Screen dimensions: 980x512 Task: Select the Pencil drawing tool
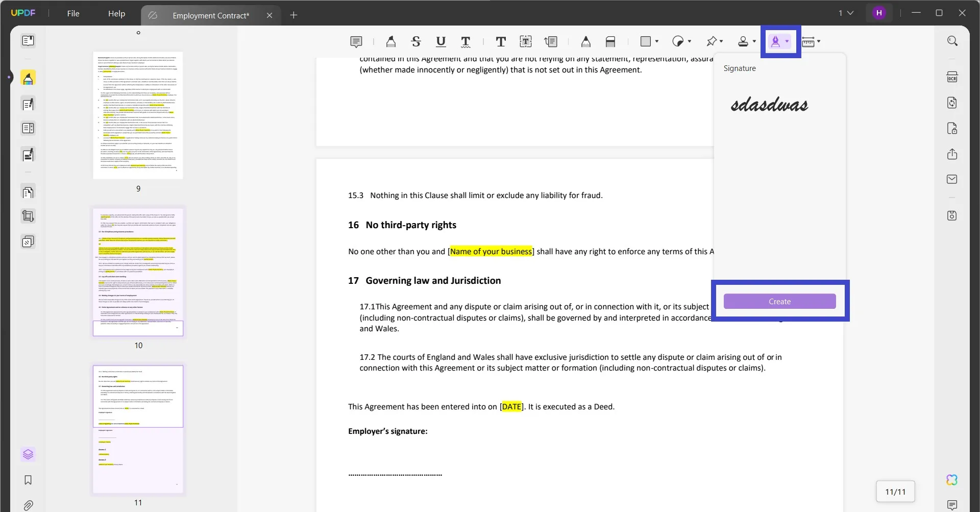tap(585, 41)
